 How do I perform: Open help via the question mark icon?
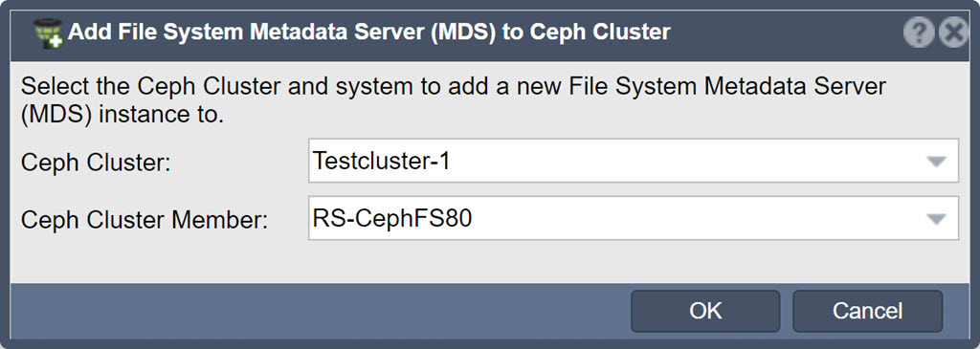click(x=919, y=33)
